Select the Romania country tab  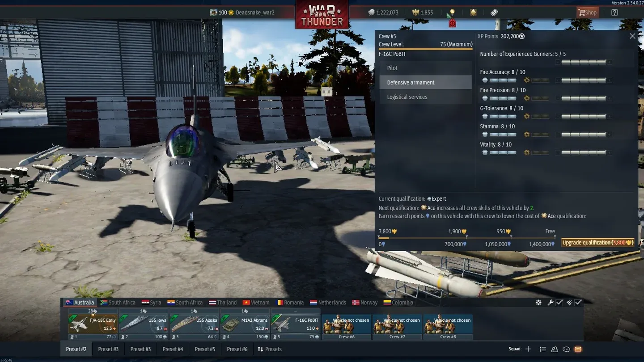pyautogui.click(x=290, y=303)
